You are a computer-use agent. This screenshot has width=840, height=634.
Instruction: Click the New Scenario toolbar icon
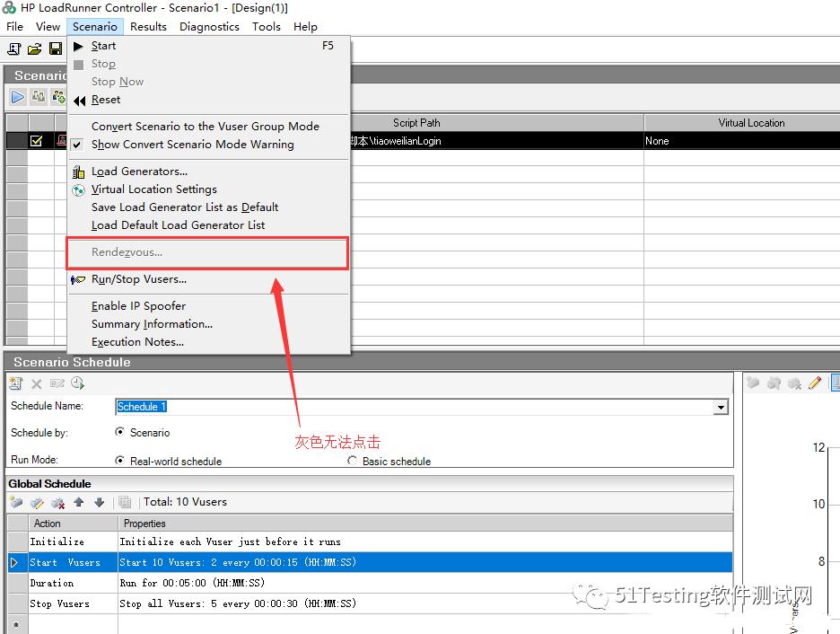(14, 49)
